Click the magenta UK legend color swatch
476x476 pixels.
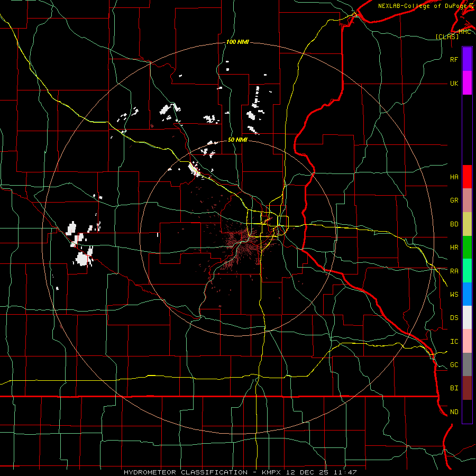point(467,83)
